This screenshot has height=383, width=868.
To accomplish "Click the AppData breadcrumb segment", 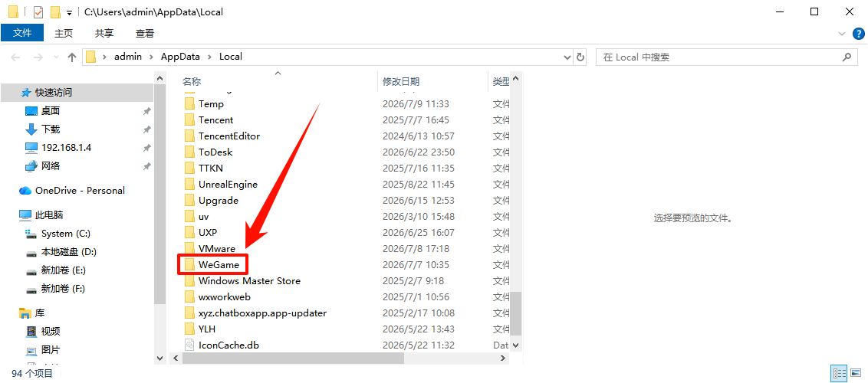I will 179,57.
